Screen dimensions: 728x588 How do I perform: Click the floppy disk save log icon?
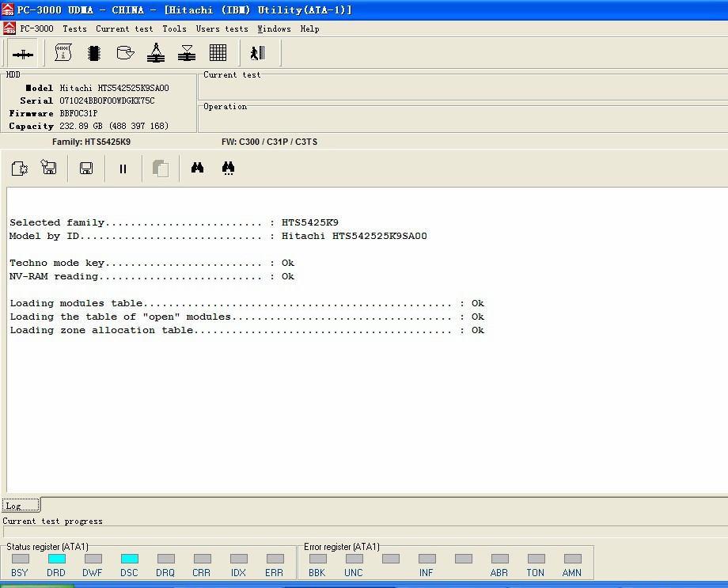point(86,168)
